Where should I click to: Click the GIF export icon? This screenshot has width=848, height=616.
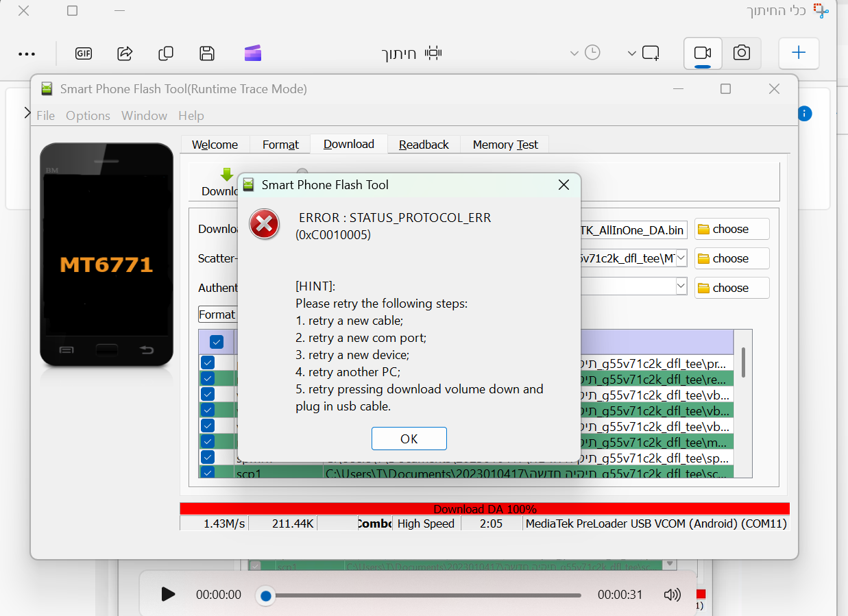[x=84, y=53]
